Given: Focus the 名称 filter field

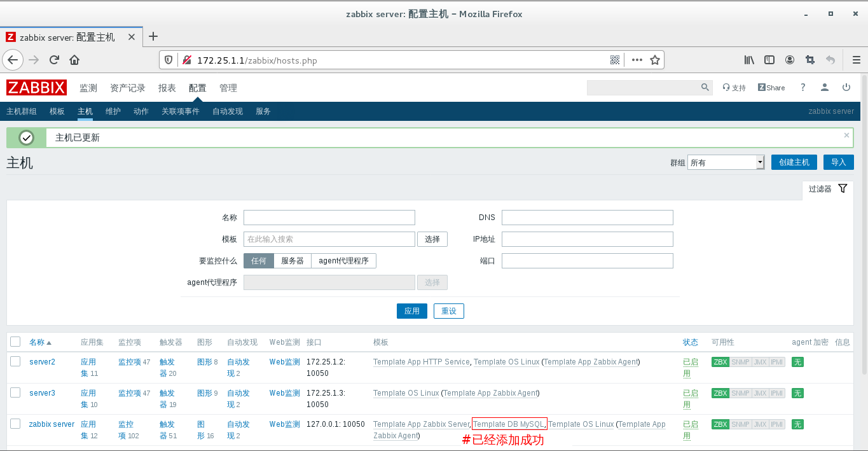Looking at the screenshot, I should click(329, 218).
